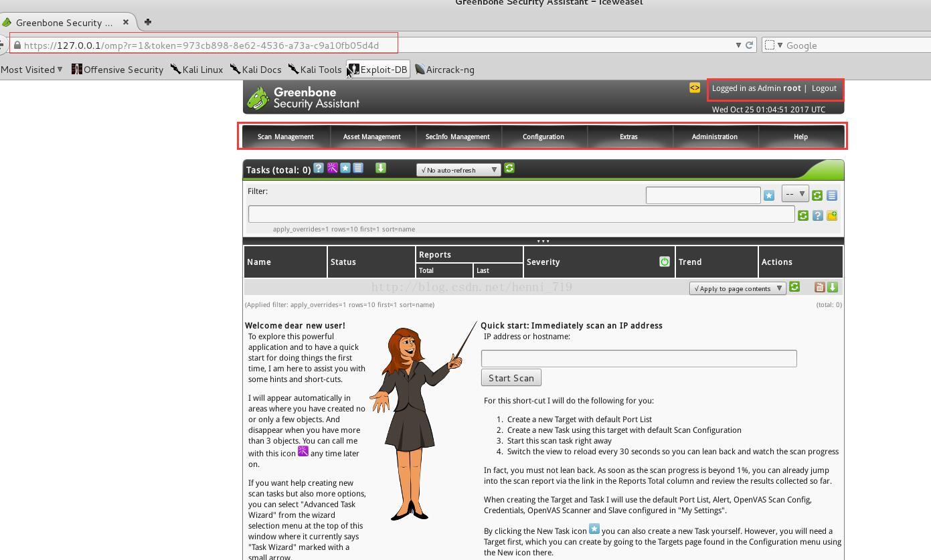Viewport: 931px width, 560px height.
Task: Click the wizard wand icon in welcome text
Action: pyautogui.click(x=303, y=452)
